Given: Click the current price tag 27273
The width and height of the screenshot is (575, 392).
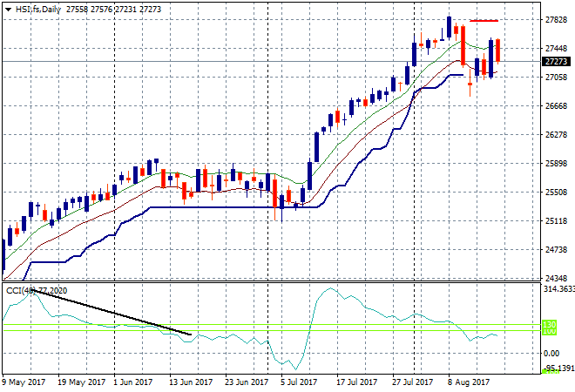Looking at the screenshot, I should click(x=554, y=62).
